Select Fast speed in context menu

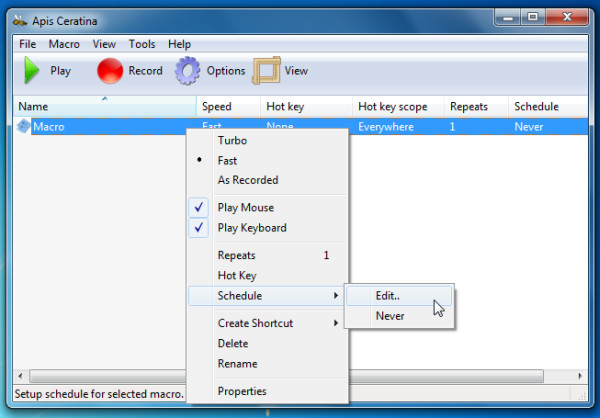point(268,160)
